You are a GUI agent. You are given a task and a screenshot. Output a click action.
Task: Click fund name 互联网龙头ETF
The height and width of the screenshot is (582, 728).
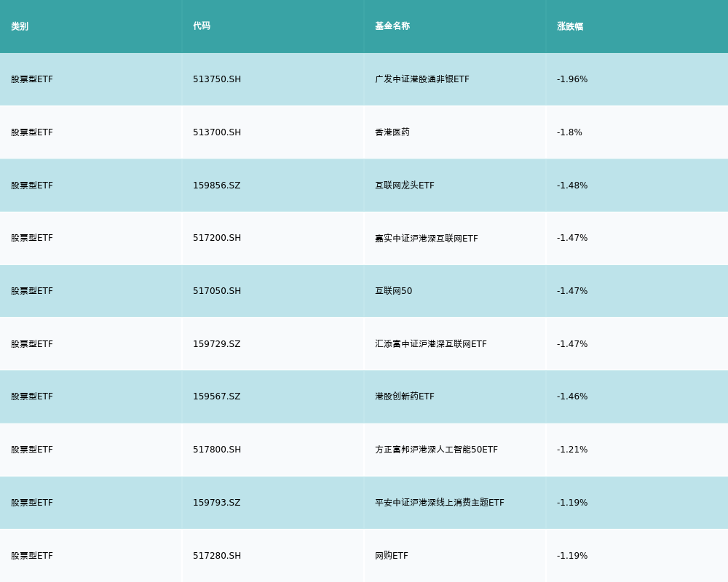tap(404, 186)
